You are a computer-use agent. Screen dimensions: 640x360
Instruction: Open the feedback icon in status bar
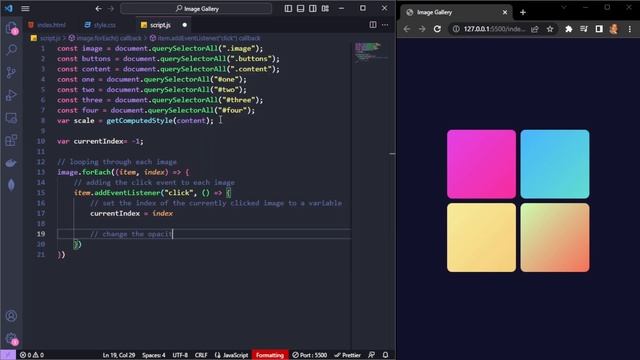(x=371, y=355)
